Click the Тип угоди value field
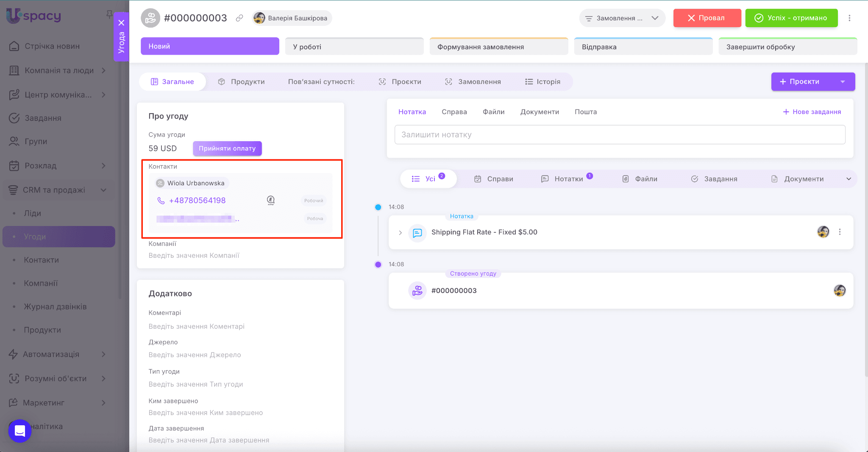 tap(196, 384)
